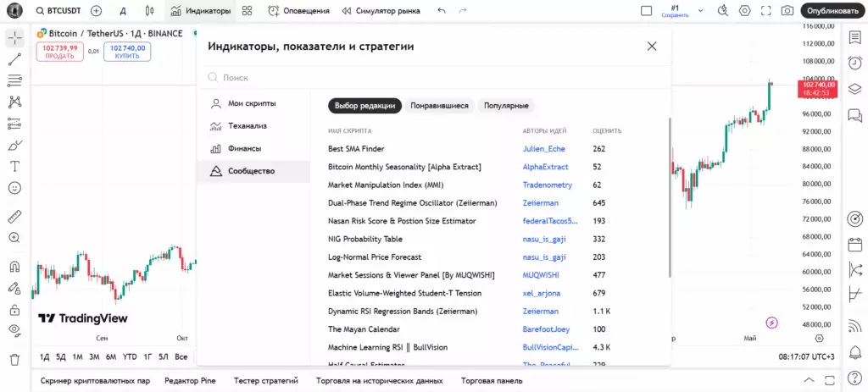
Task: Click the ПРОДАТЬ sell price button
Action: 60,52
